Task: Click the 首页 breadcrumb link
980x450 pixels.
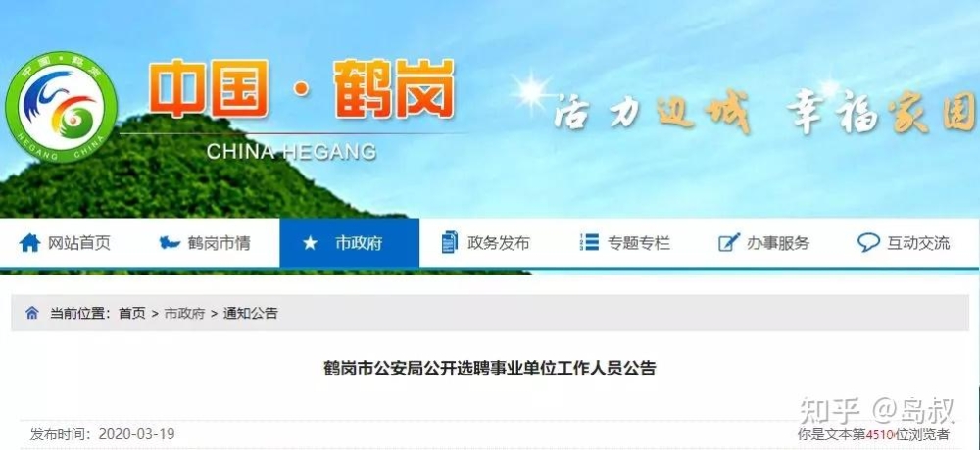Action: (132, 314)
